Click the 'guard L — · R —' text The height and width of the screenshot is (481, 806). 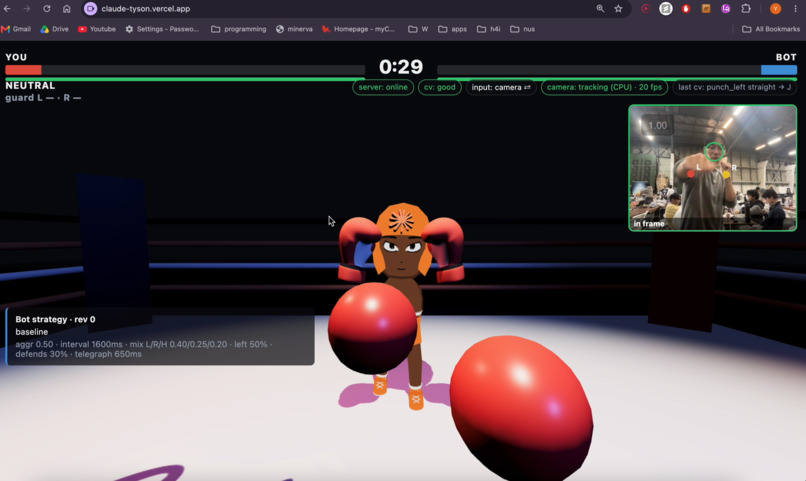tap(43, 98)
